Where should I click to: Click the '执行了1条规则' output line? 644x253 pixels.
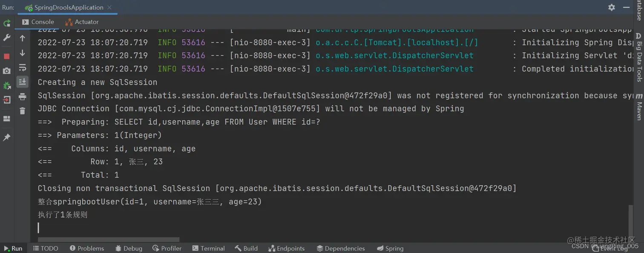tap(63, 215)
